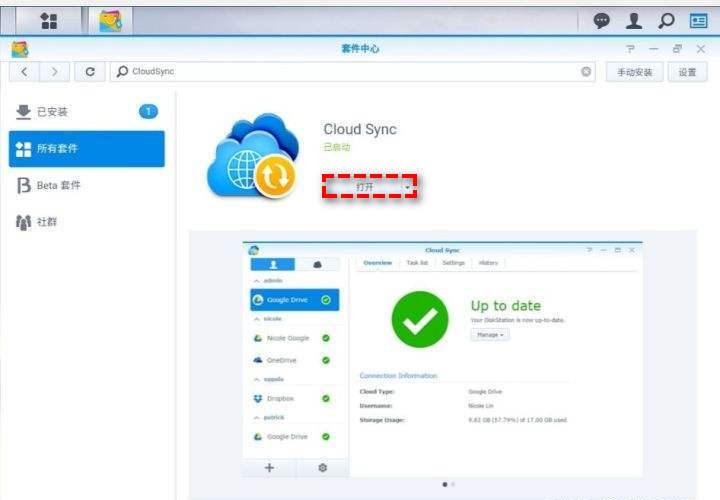This screenshot has width=720, height=500.
Task: Click the 套件中心 window title
Action: pyautogui.click(x=360, y=49)
